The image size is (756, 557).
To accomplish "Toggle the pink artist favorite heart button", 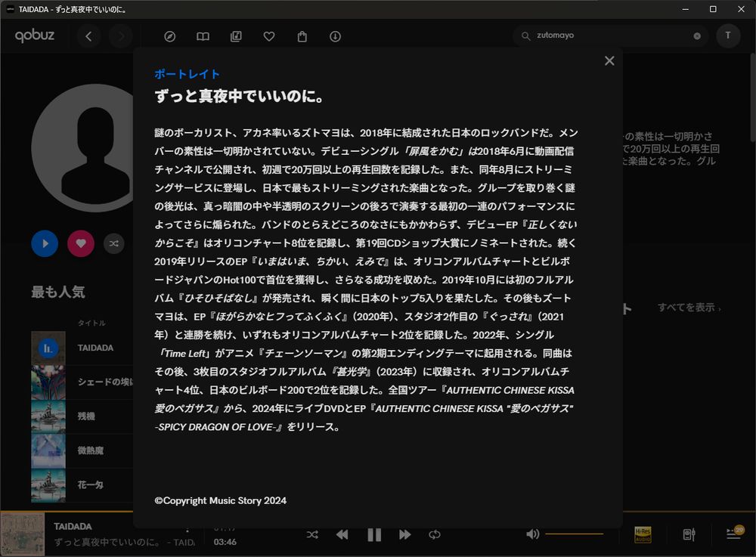I will point(81,243).
